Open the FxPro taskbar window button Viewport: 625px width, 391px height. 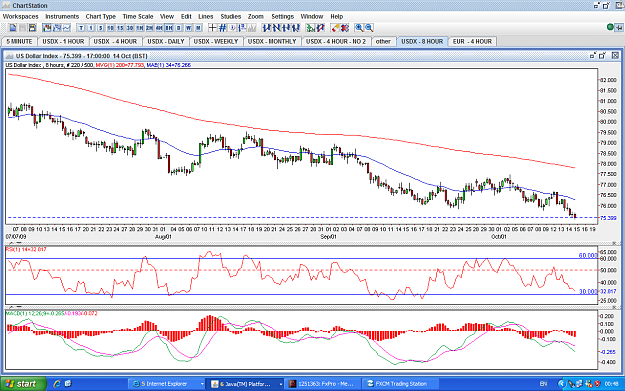click(x=322, y=384)
